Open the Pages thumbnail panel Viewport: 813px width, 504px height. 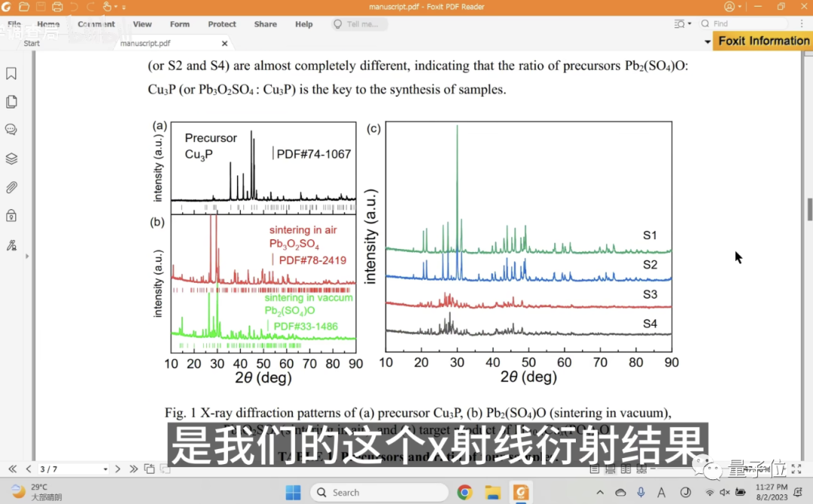click(x=11, y=102)
